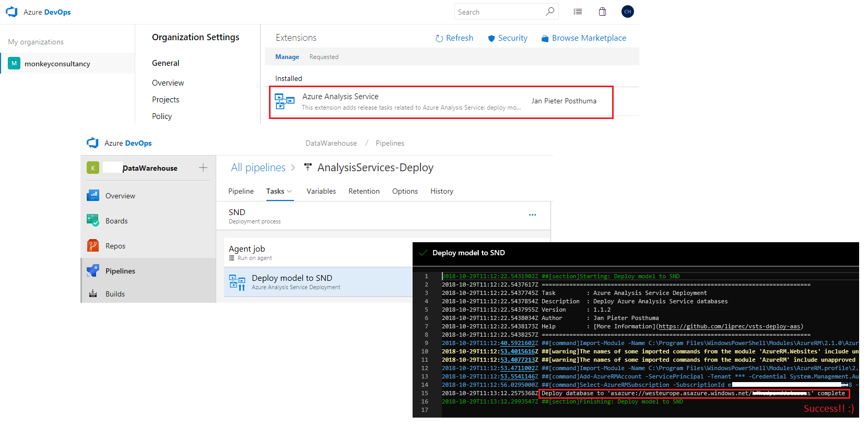Viewport: 868px width, 427px height.
Task: Click the Deploy model to SND log title
Action: [468, 253]
